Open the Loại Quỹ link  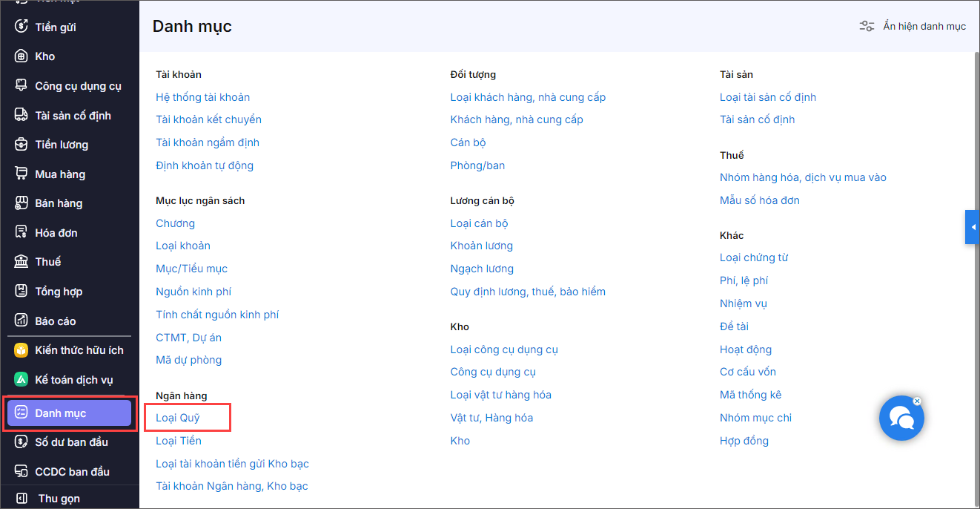(x=178, y=418)
